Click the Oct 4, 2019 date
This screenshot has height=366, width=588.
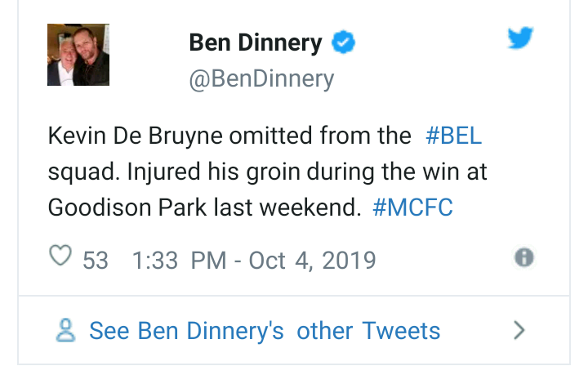[314, 260]
